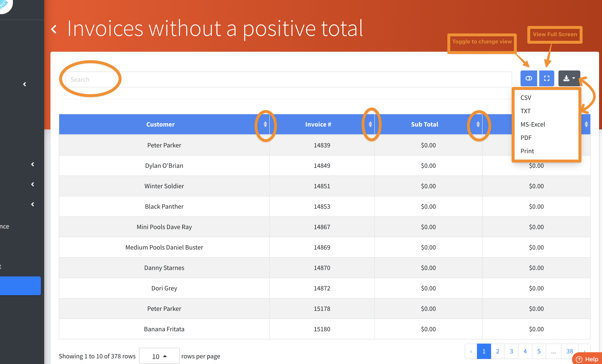Click the View Full Screen icon
This screenshot has height=364, width=602.
click(x=547, y=78)
